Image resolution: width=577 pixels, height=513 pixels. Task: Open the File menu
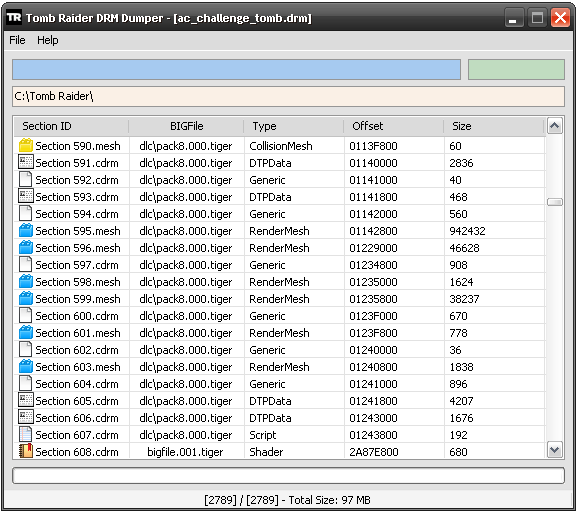(x=17, y=40)
